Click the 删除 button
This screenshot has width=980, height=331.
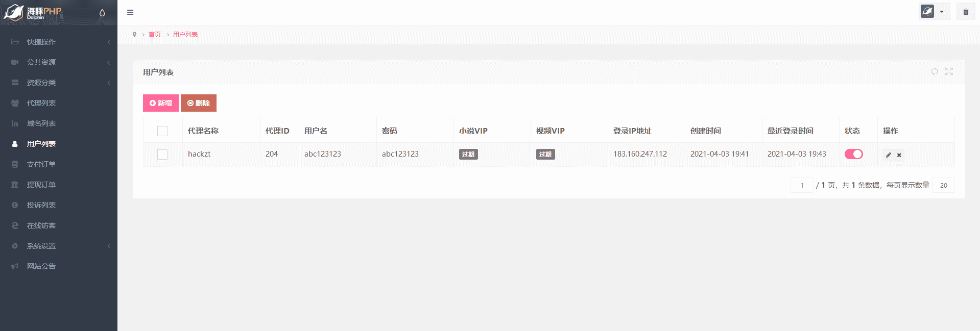click(199, 103)
